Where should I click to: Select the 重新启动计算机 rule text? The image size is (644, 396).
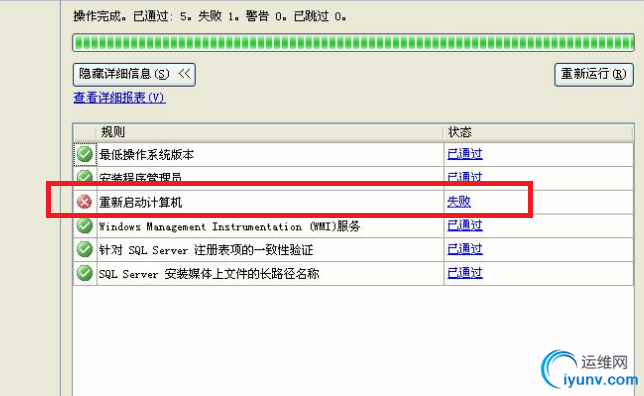point(140,202)
